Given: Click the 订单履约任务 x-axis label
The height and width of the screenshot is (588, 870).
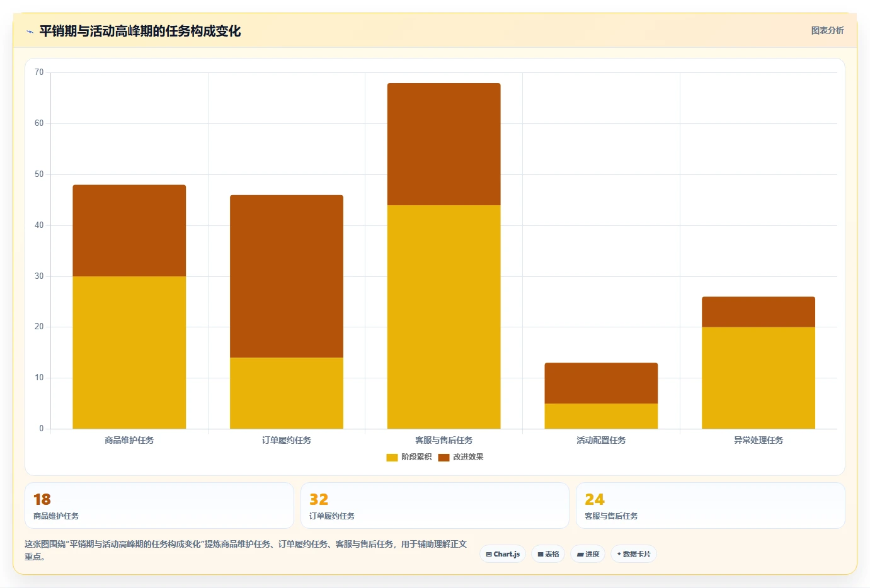Looking at the screenshot, I should (x=287, y=440).
